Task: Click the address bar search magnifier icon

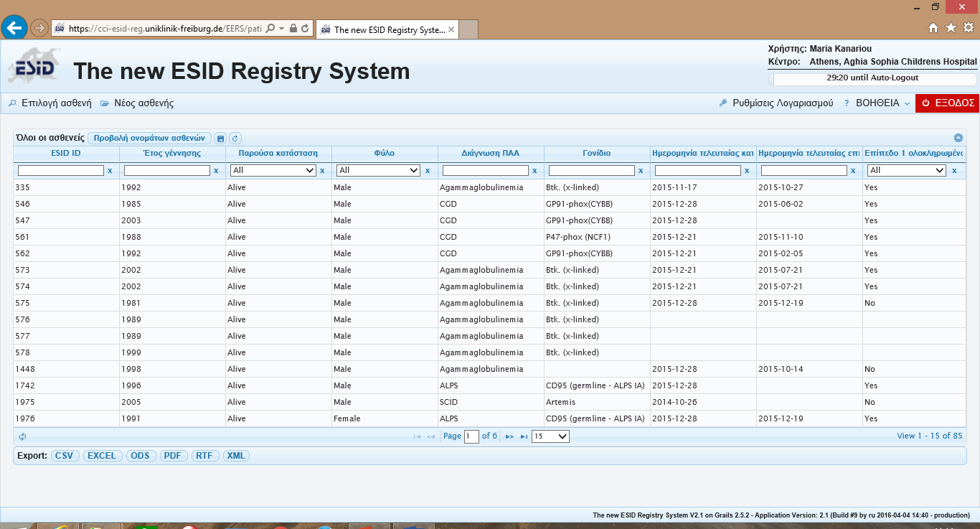Action: 270,29
